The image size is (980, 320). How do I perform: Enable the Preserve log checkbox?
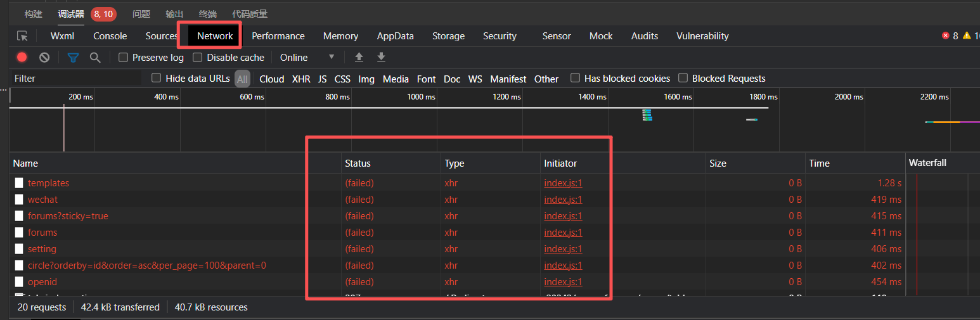click(x=124, y=58)
